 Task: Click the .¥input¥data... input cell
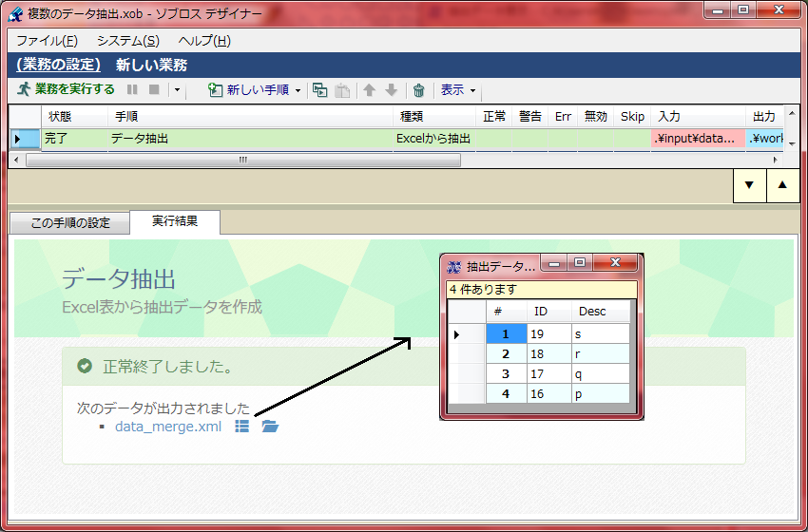[x=699, y=139]
